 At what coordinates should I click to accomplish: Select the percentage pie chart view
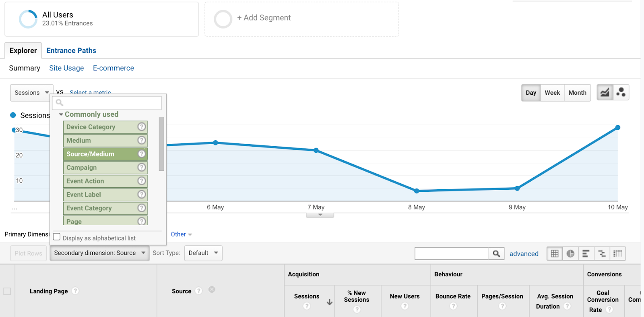pyautogui.click(x=570, y=253)
